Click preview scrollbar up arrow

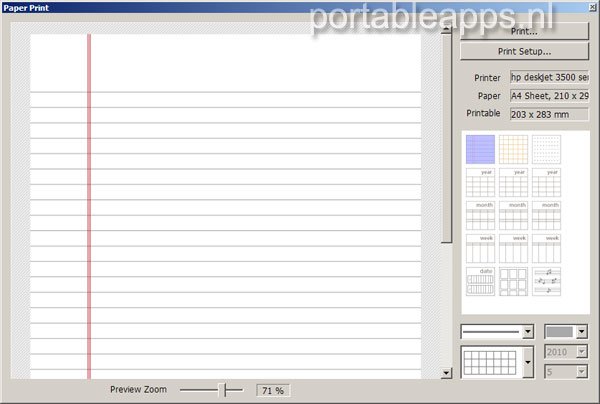446,32
